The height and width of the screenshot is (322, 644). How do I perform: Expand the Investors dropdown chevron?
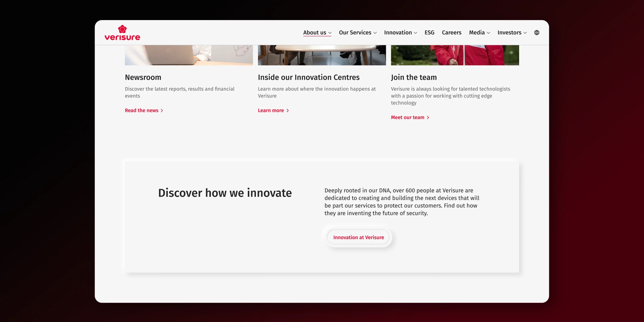[525, 33]
